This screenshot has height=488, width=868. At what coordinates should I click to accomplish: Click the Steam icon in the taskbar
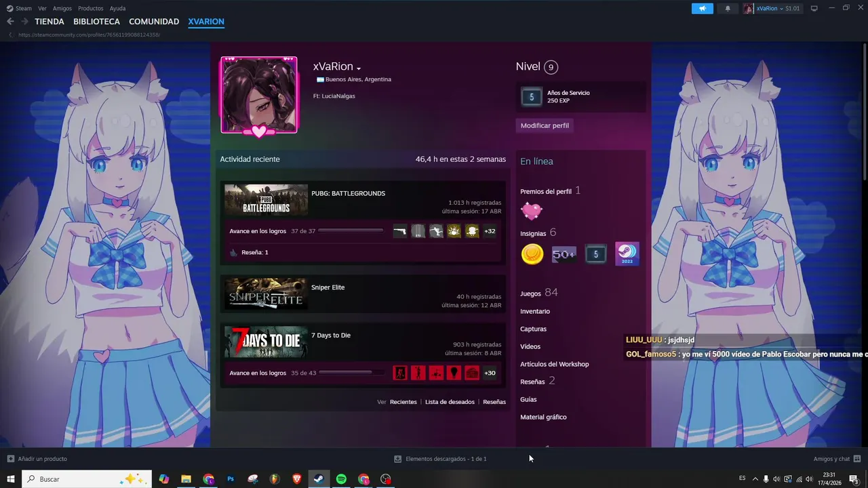click(x=318, y=479)
